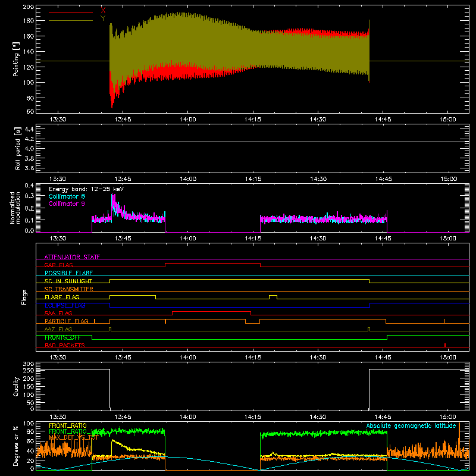Click the 0.4 tick on modulation axis
Screen dimensions: 476x476
point(29,186)
